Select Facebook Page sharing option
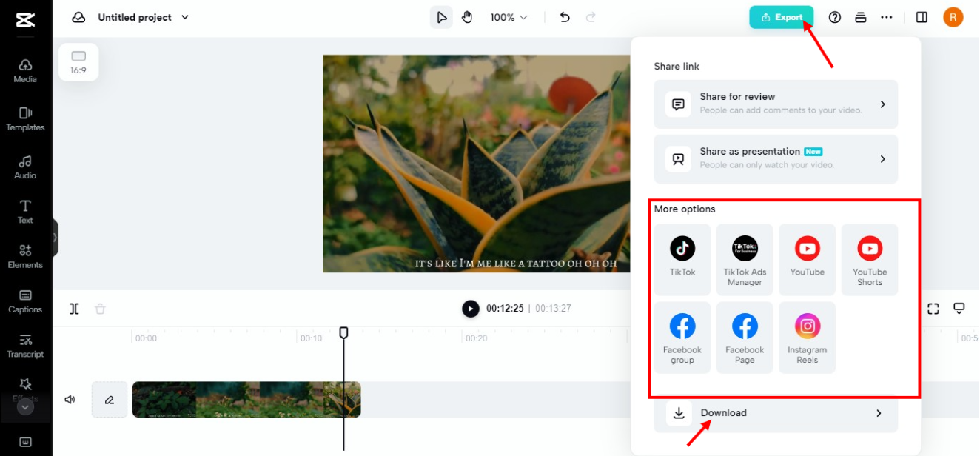Image resolution: width=980 pixels, height=456 pixels. [745, 337]
